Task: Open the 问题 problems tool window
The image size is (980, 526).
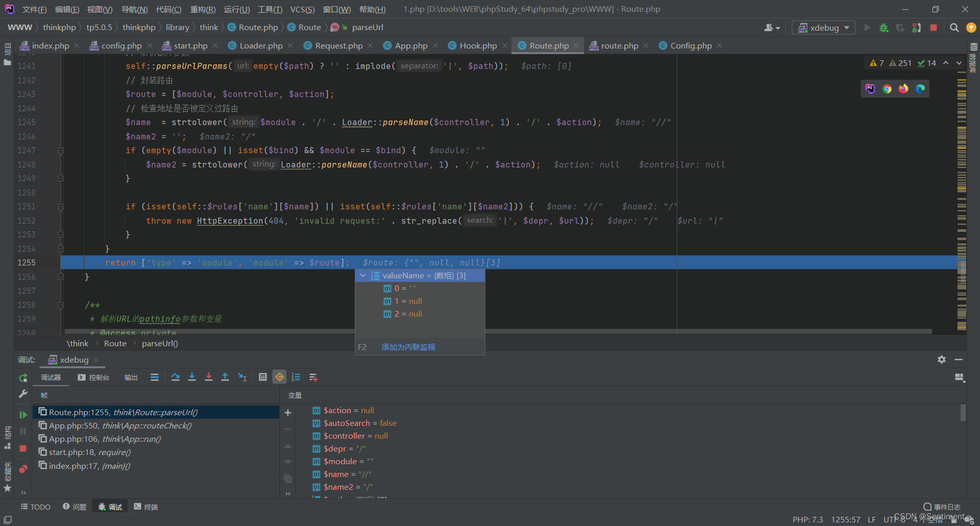Action: 75,507
